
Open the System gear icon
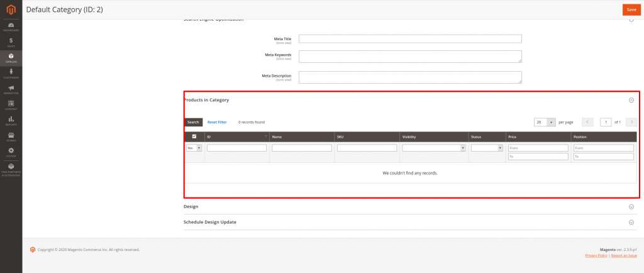11,152
